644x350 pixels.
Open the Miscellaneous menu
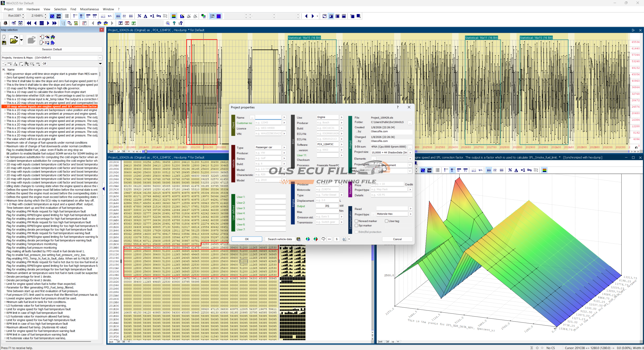[x=89, y=9]
